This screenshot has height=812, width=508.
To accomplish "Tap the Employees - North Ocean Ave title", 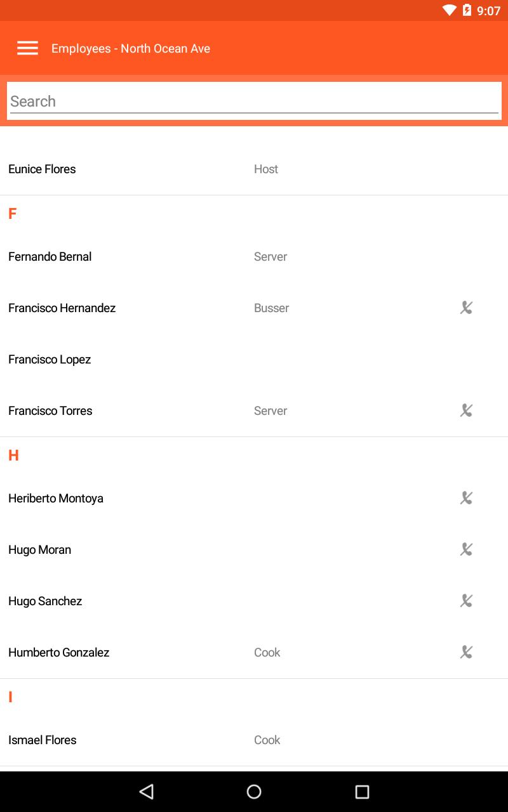I will click(x=131, y=49).
